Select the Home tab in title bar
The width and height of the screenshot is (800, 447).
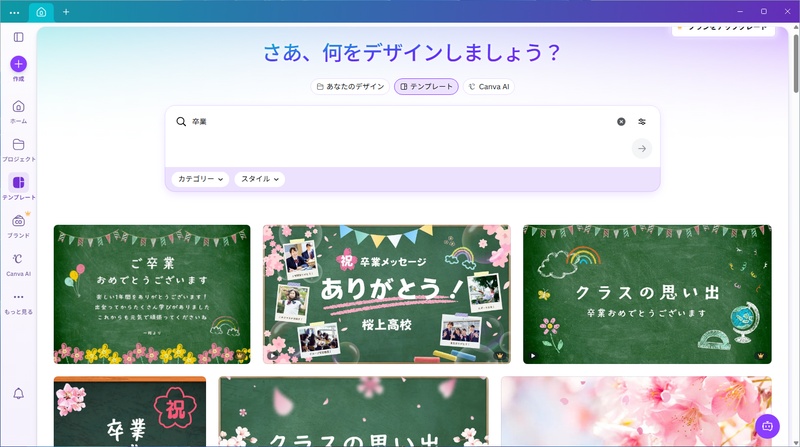click(x=41, y=12)
